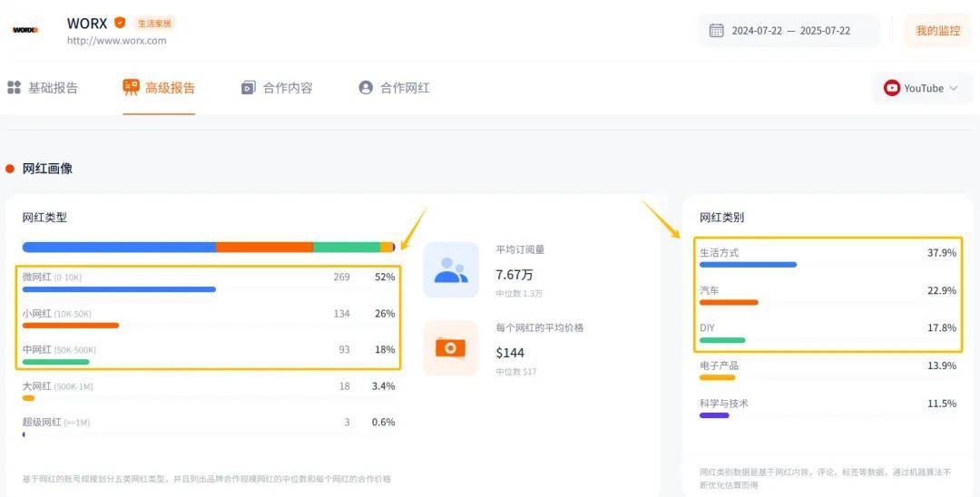
Task: Click the blue 平均订阅量 people icon
Action: click(x=451, y=269)
